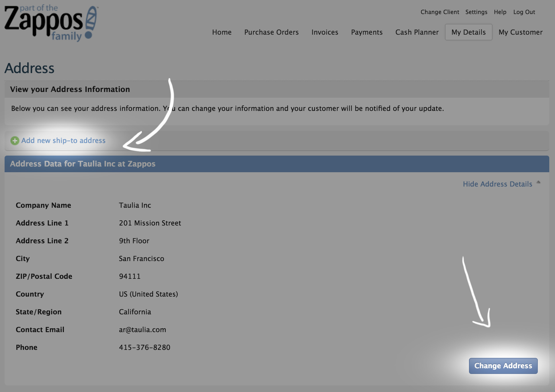Collapse details via Hide Address Details arrow
The image size is (555, 392).
coord(538,183)
